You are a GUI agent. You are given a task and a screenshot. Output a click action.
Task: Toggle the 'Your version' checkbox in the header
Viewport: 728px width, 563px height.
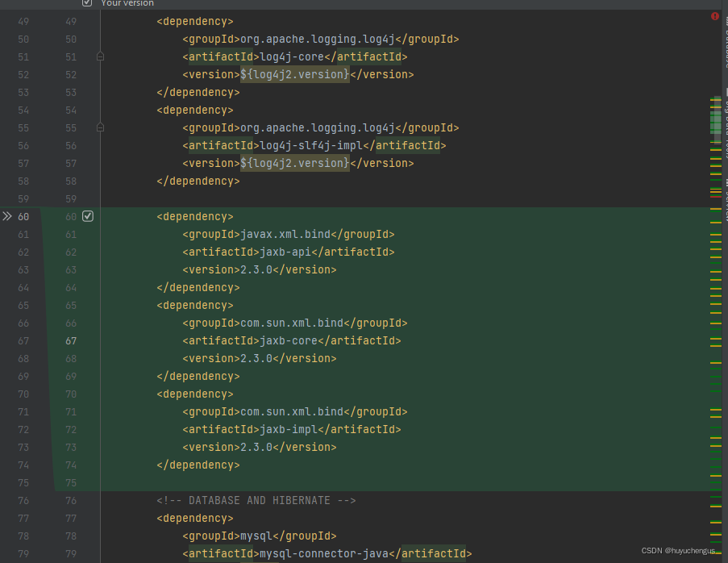point(87,2)
